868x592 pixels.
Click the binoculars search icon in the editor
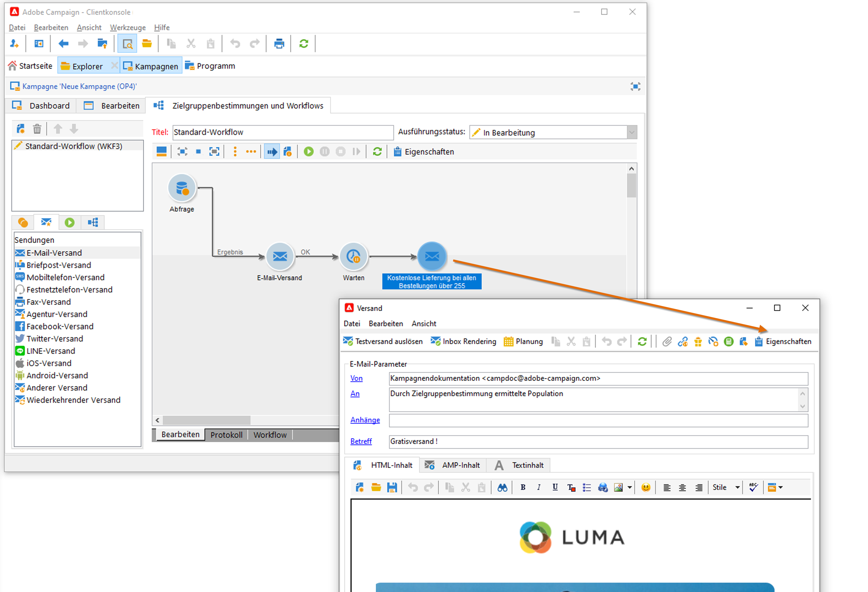pyautogui.click(x=502, y=487)
